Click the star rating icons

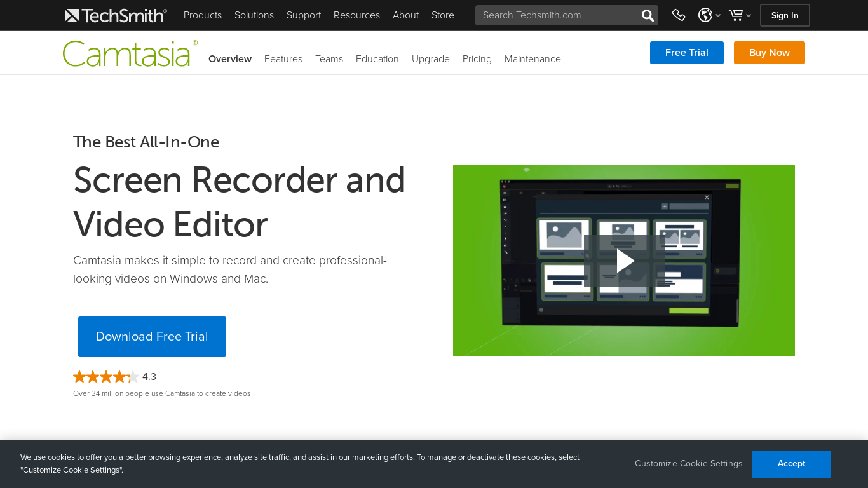point(106,377)
